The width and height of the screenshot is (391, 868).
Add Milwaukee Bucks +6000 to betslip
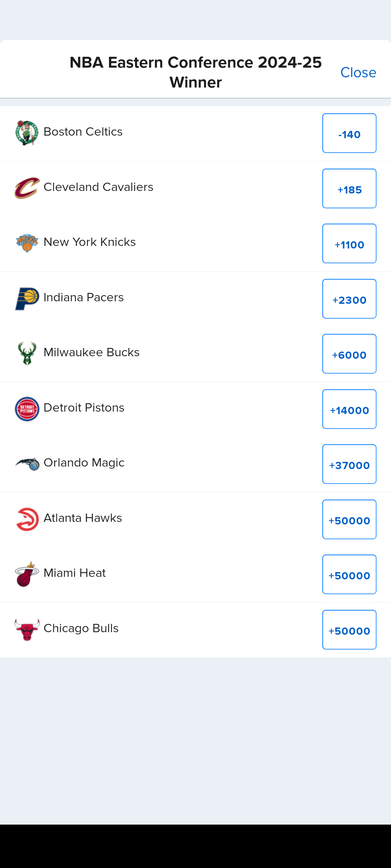point(349,354)
